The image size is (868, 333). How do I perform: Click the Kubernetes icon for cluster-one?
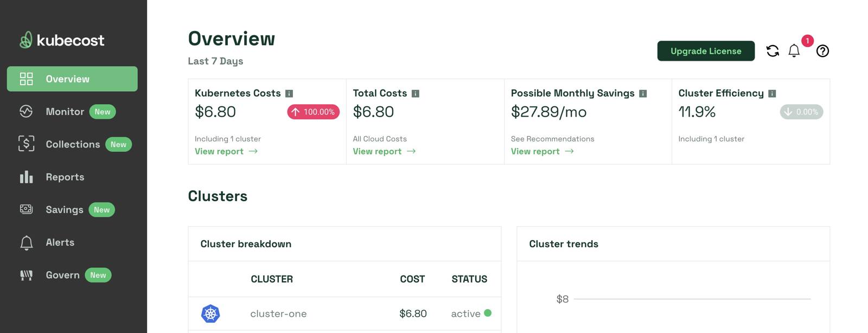tap(210, 313)
